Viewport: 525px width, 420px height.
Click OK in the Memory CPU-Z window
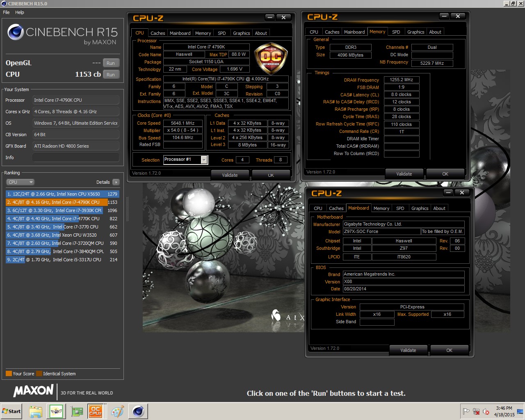tap(445, 174)
